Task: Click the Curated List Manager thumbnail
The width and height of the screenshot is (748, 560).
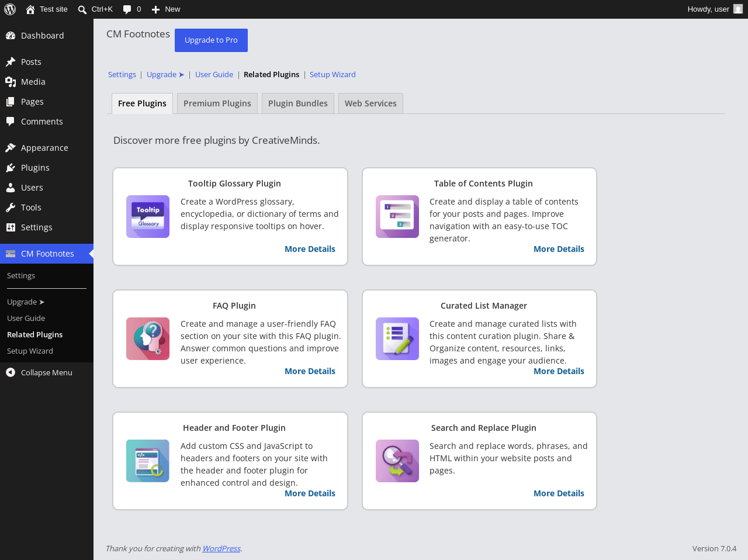Action: tap(397, 338)
